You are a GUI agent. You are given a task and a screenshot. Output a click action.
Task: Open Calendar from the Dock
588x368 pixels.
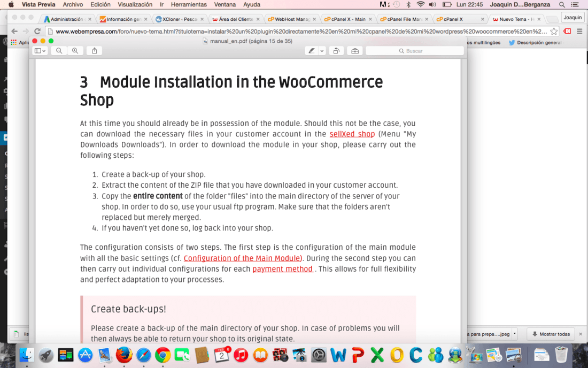pyautogui.click(x=222, y=355)
